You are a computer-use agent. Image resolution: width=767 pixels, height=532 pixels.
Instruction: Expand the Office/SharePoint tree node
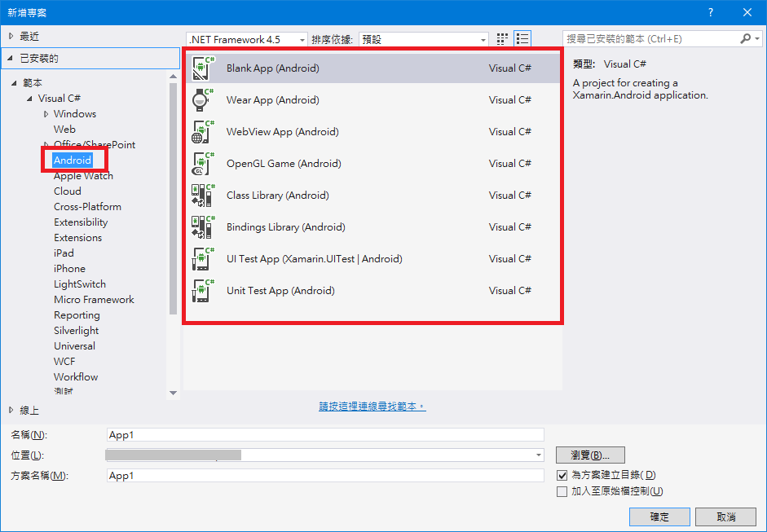point(46,145)
